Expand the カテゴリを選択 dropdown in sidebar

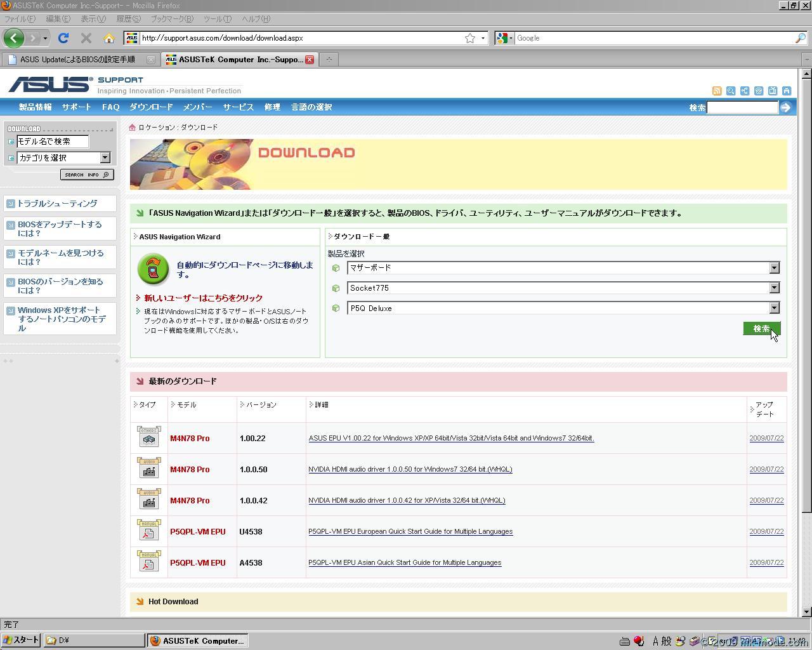tap(105, 157)
